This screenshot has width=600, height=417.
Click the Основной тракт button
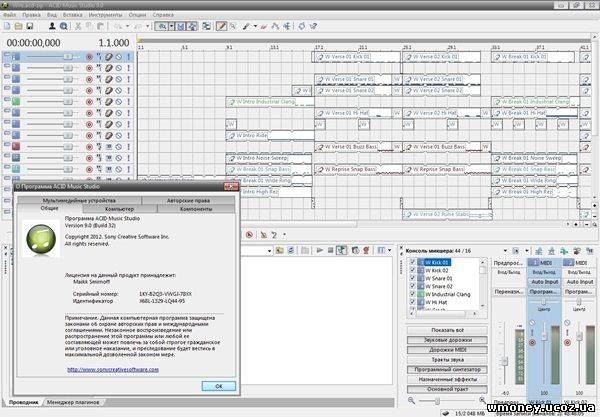click(x=447, y=389)
